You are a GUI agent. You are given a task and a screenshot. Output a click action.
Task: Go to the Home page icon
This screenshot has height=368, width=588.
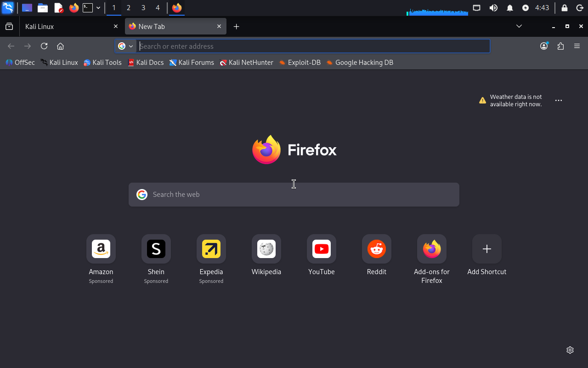60,46
